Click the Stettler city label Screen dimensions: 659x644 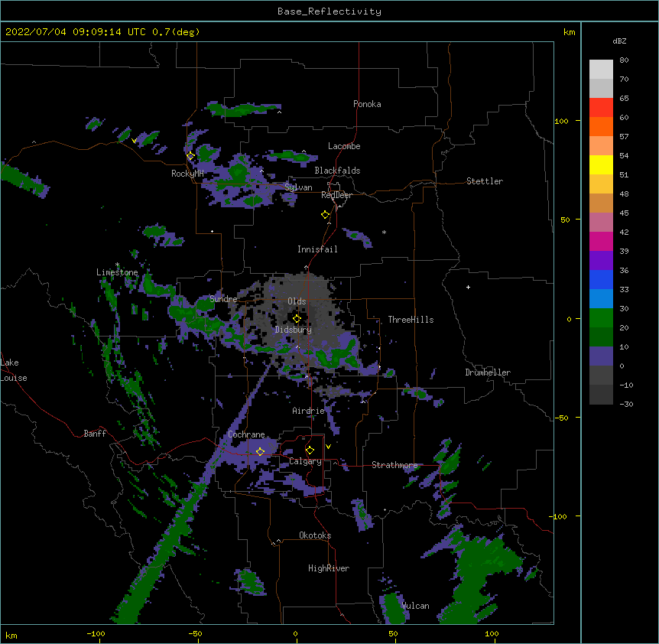coord(485,181)
